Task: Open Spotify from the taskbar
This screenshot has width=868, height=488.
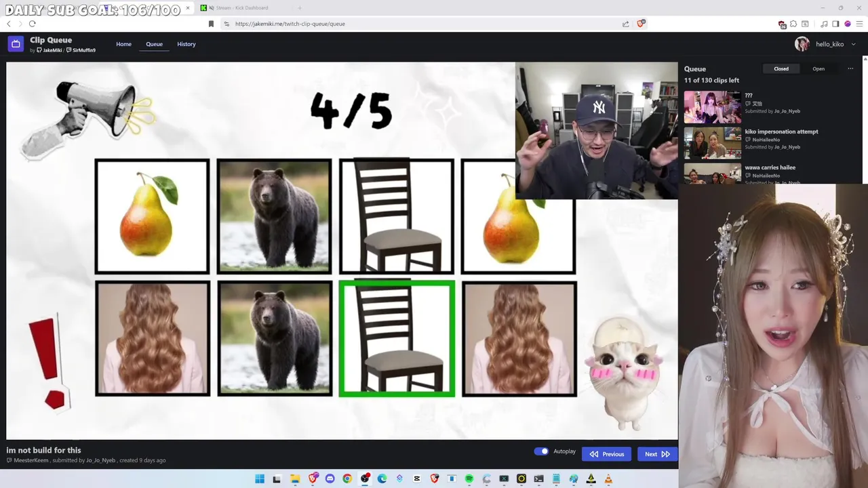Action: [x=469, y=479]
